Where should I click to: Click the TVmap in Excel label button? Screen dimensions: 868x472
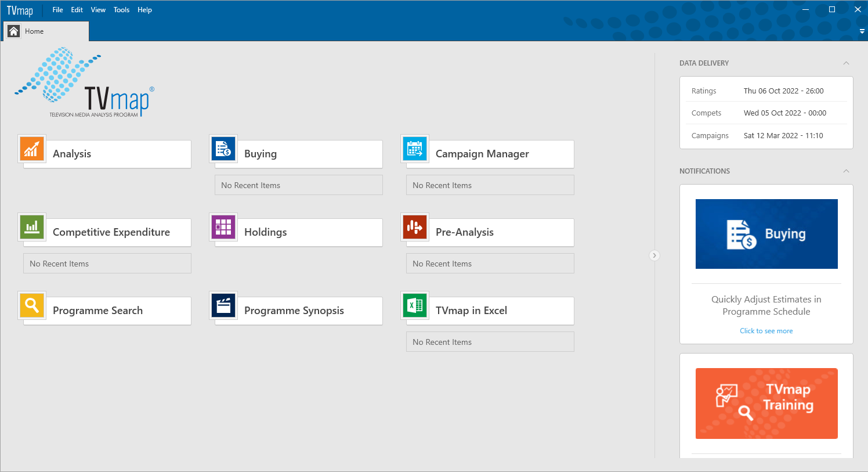490,311
